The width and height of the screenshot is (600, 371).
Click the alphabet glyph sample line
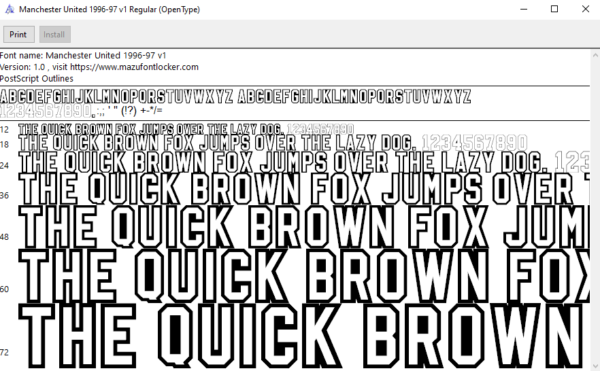click(235, 96)
